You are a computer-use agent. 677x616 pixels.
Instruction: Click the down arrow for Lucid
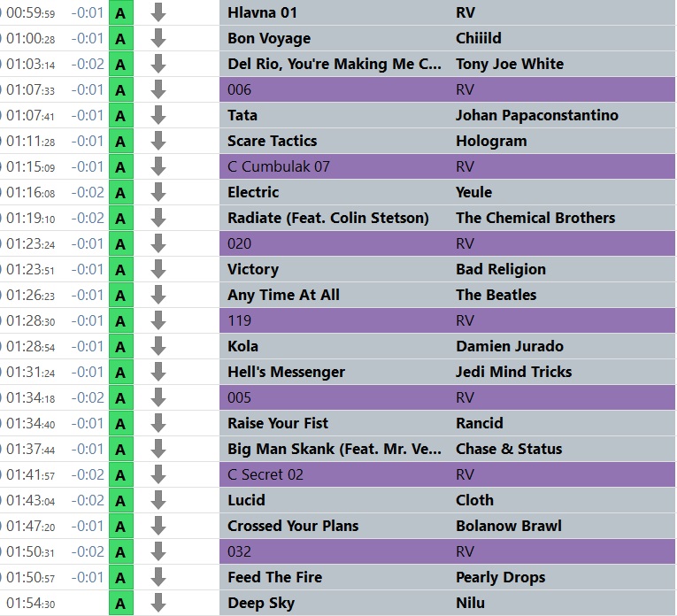click(x=158, y=501)
